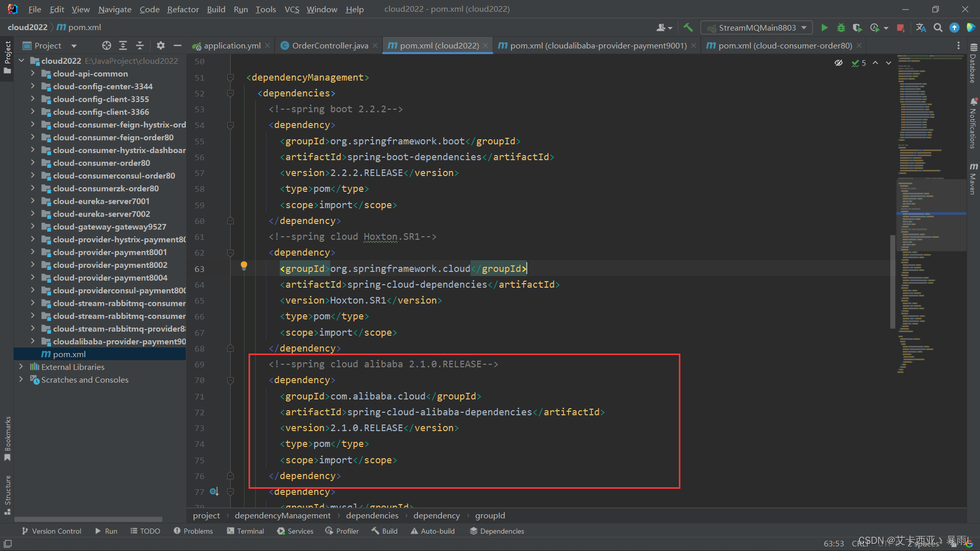This screenshot has width=980, height=551.
Task: Select opened file locate target icon
Action: 106,45
